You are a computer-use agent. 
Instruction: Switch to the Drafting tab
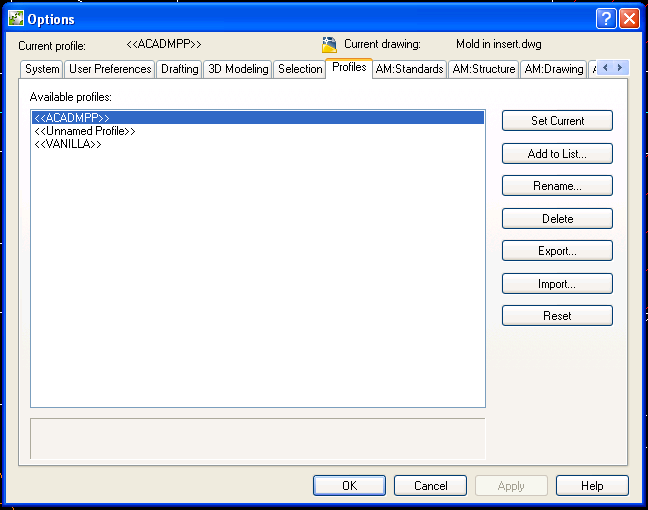179,69
